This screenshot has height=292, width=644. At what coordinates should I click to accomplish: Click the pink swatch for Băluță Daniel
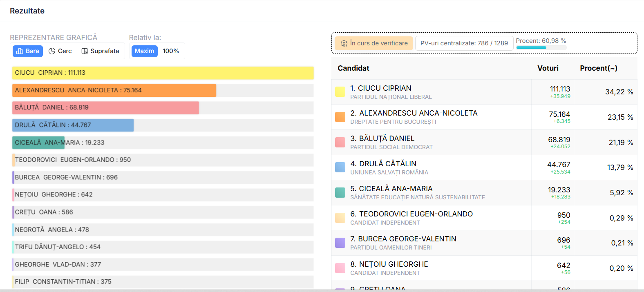click(x=340, y=143)
